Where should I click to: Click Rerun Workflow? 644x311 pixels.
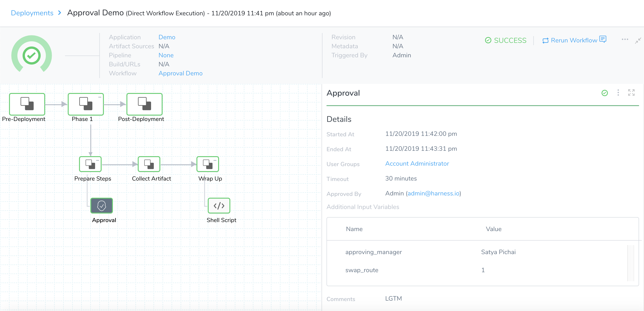(x=574, y=40)
